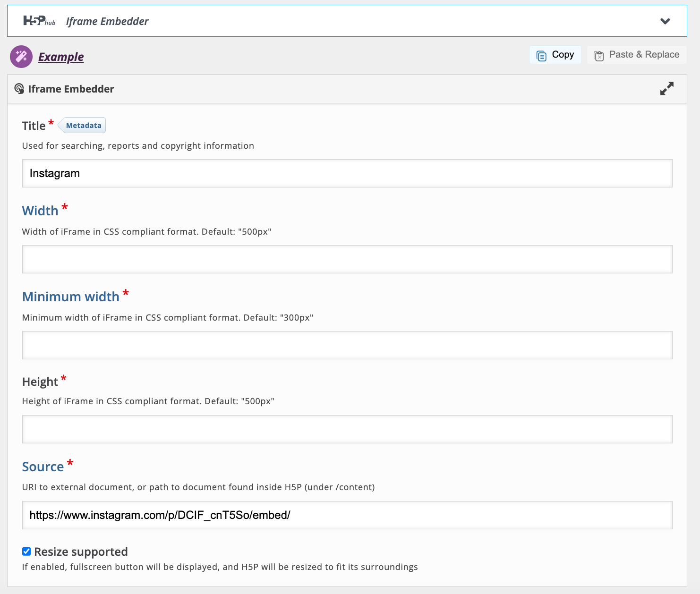This screenshot has height=594, width=700.
Task: Click the Iframe Embedder title in top bar
Action: (107, 21)
